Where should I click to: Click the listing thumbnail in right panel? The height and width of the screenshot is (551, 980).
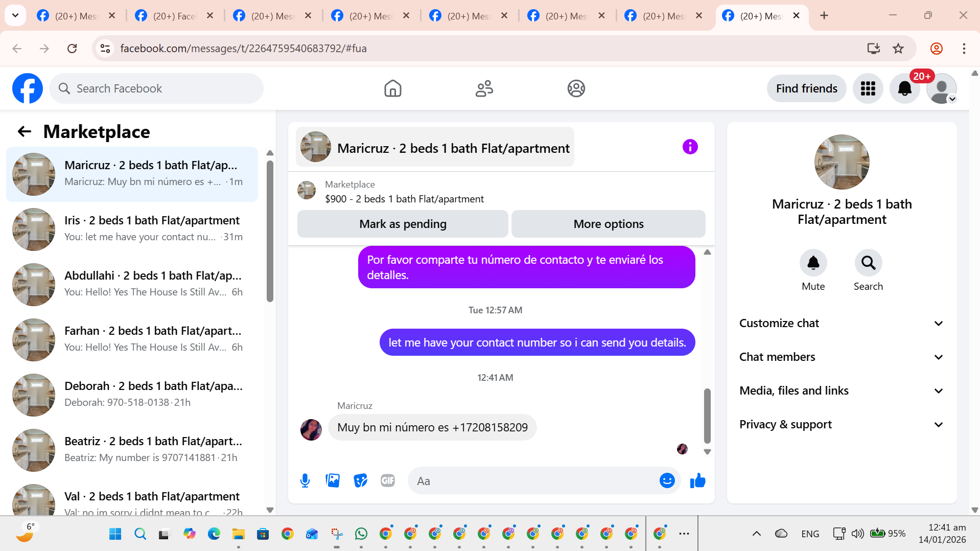point(842,162)
